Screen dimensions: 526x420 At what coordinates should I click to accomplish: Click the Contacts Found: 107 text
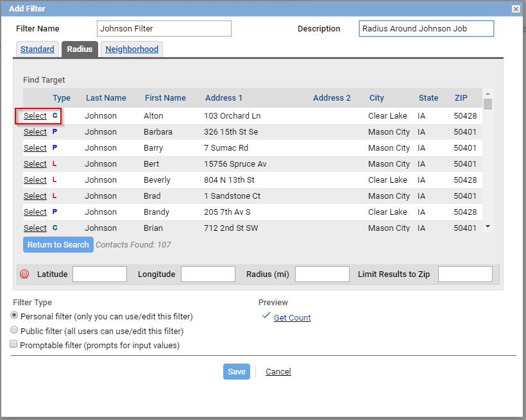pos(133,245)
